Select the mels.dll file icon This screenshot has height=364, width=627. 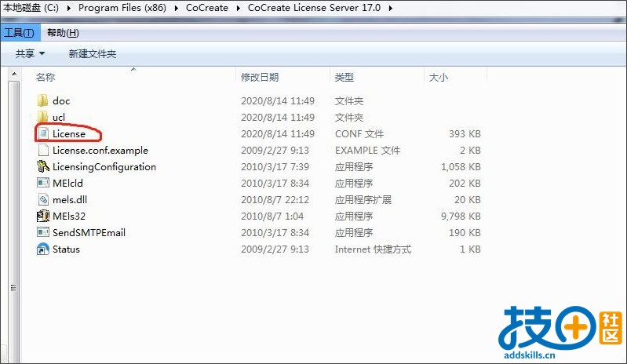(x=43, y=199)
